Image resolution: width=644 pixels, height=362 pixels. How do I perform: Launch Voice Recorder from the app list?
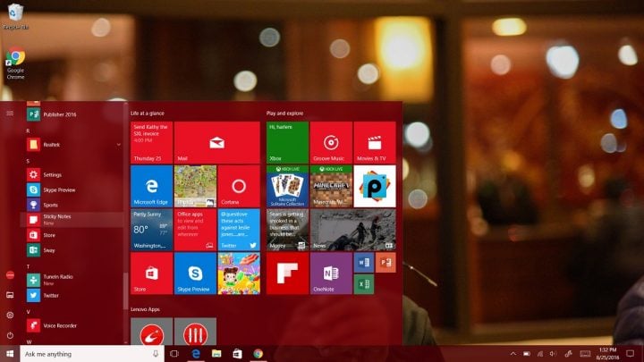coord(72,325)
